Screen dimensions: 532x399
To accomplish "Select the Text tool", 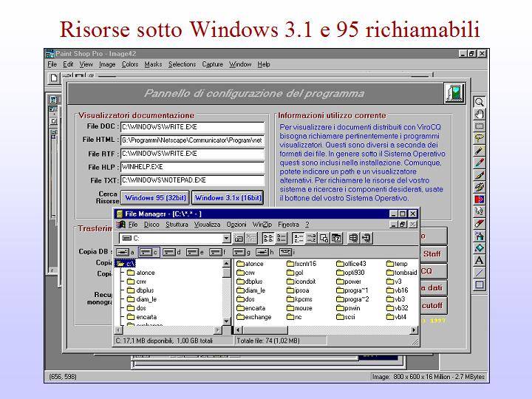I will pos(479,260).
